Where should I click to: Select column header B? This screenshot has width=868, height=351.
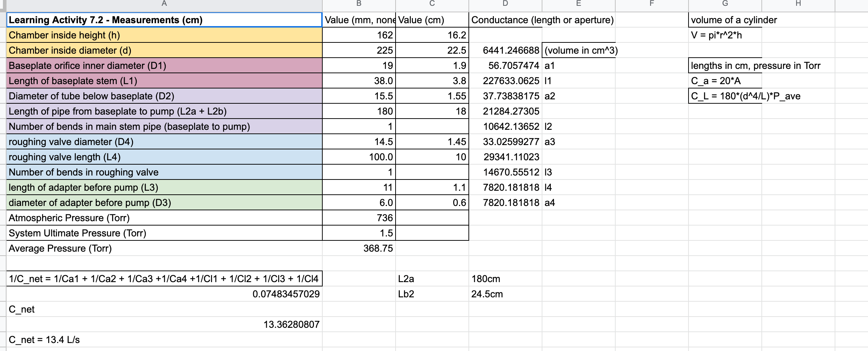pos(358,4)
